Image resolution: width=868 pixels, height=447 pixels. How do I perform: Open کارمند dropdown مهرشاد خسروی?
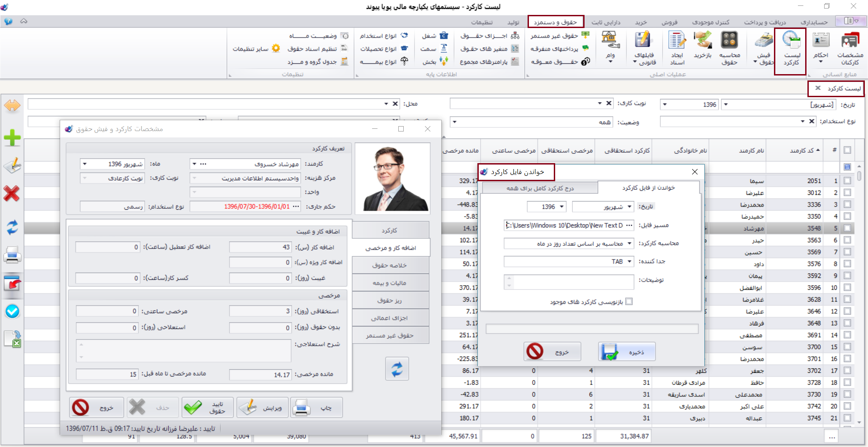tap(245, 164)
